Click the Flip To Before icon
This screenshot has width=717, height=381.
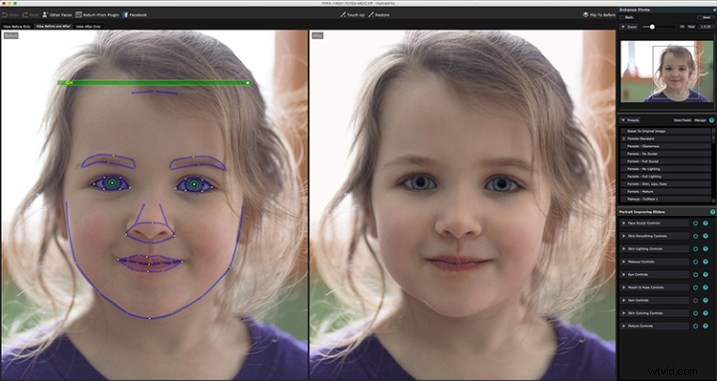point(586,15)
